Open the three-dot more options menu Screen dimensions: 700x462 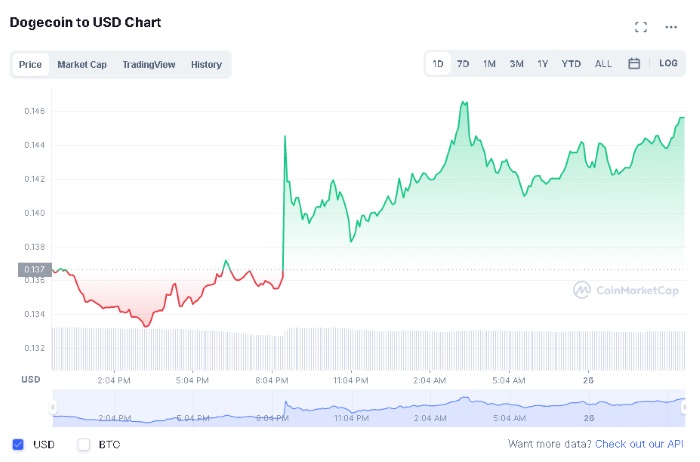[x=671, y=27]
